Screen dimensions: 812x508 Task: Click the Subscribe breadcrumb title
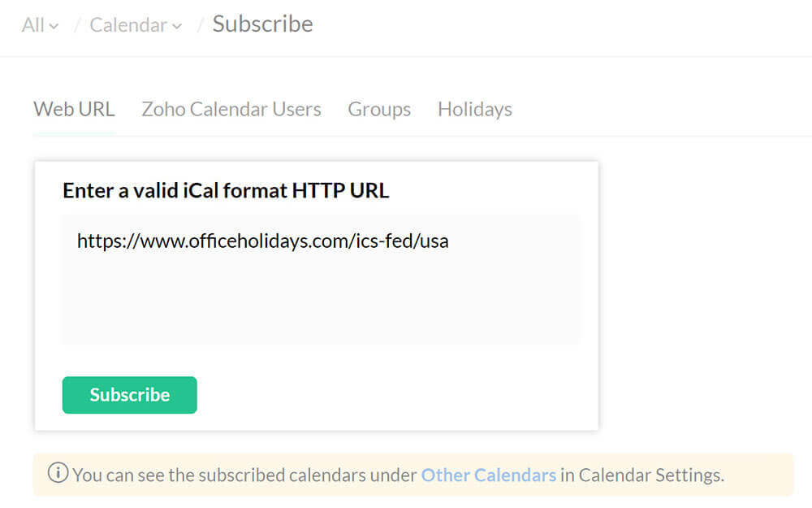point(262,24)
